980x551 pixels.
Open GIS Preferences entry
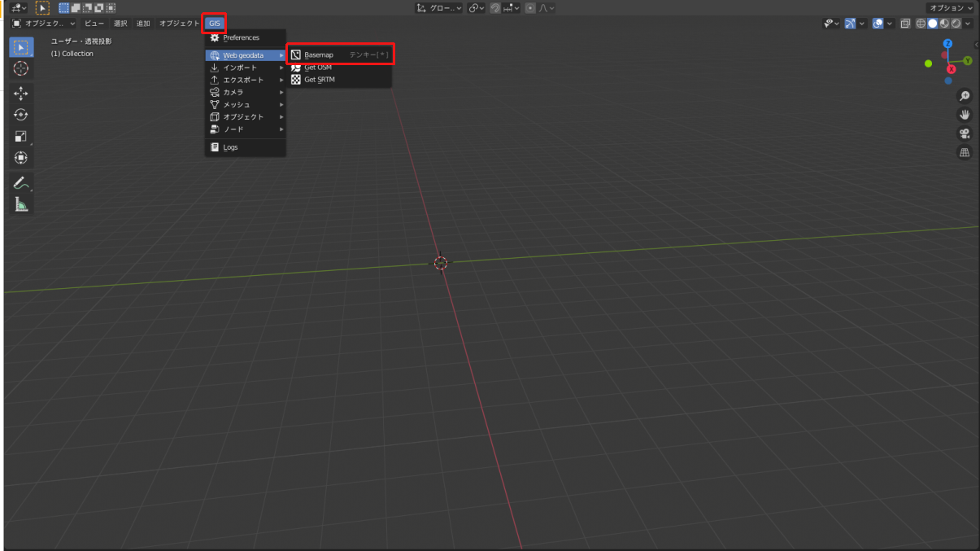click(246, 37)
